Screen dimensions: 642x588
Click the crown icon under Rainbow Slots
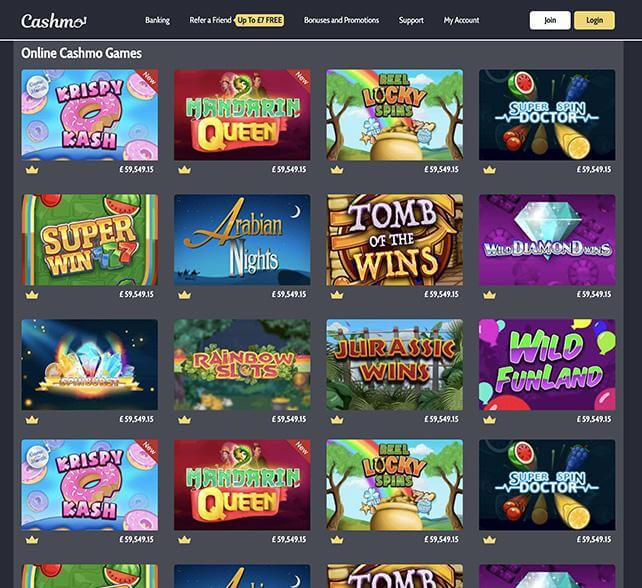184,420
